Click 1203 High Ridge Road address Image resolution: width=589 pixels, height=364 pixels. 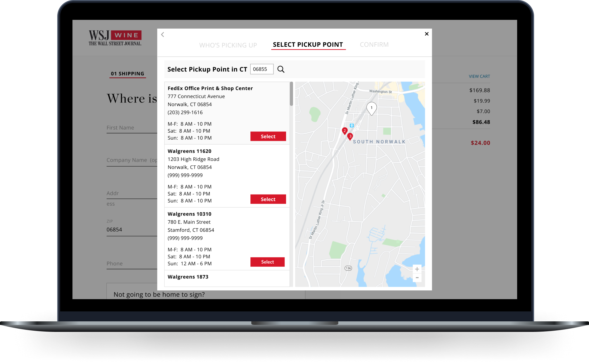(193, 159)
